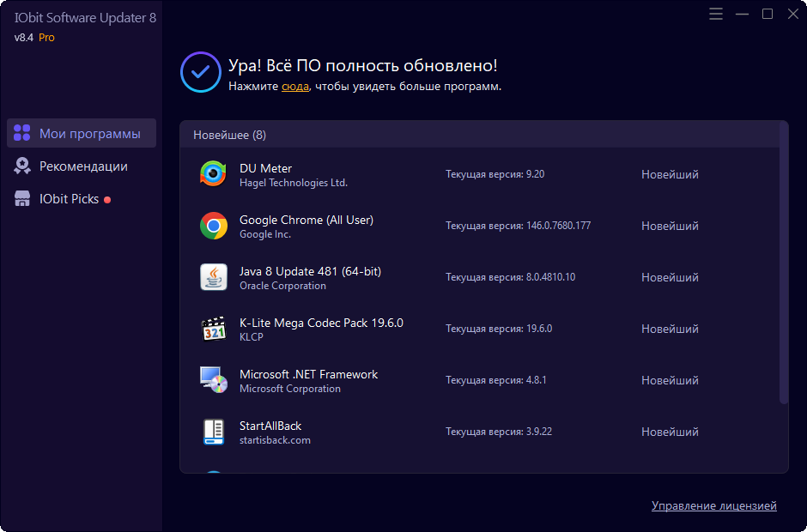Click the StartAllBack icon
This screenshot has height=532, width=807.
point(213,432)
